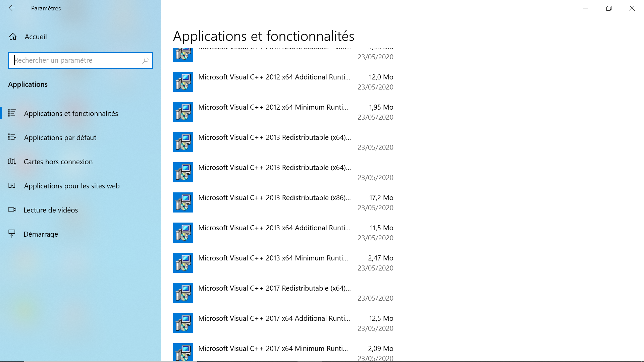Screen dimensions: 644x362
Task: Click the Démarrage startup icon
Action: (12, 234)
